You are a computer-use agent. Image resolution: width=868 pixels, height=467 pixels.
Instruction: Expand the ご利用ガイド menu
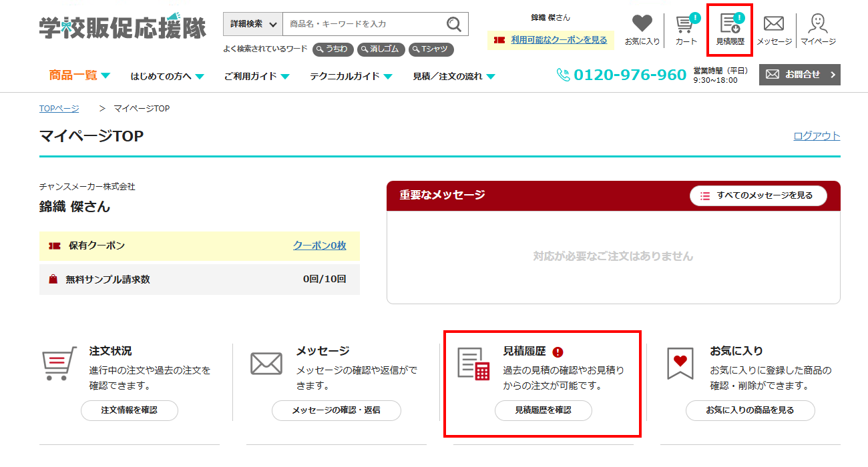click(x=256, y=76)
